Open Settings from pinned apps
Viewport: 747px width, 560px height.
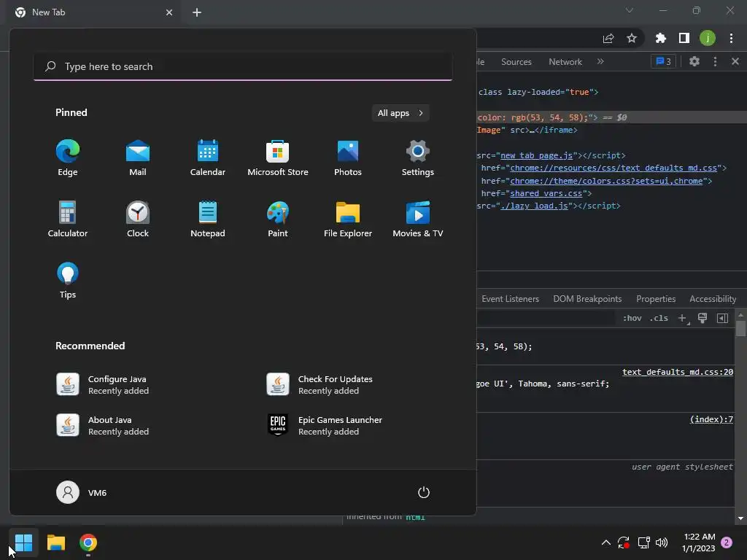418,158
